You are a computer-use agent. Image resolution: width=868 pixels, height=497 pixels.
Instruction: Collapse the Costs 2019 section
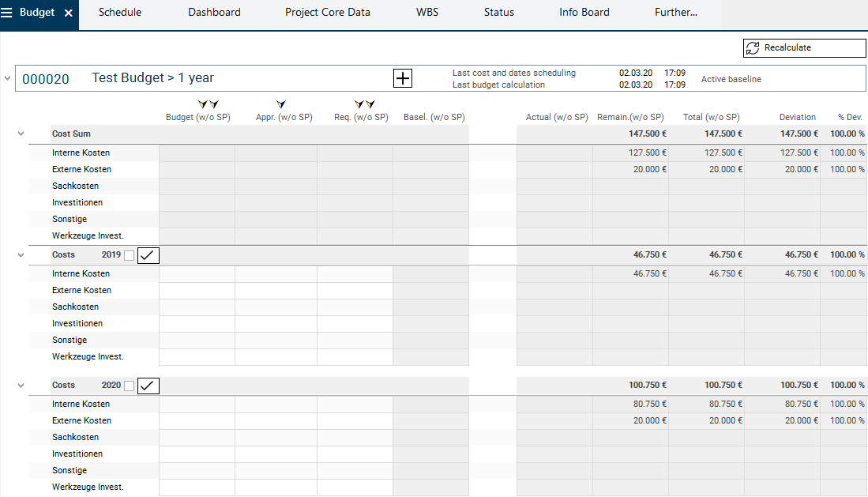[21, 255]
